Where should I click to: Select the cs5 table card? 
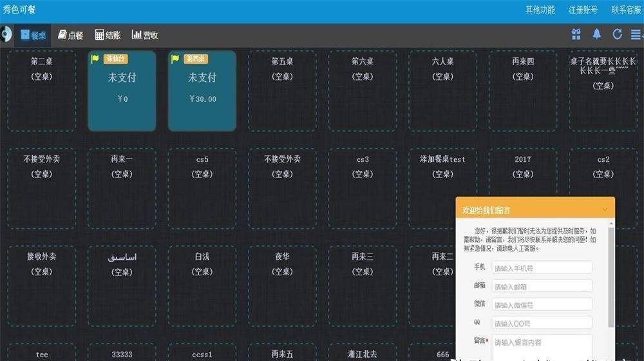pos(202,188)
